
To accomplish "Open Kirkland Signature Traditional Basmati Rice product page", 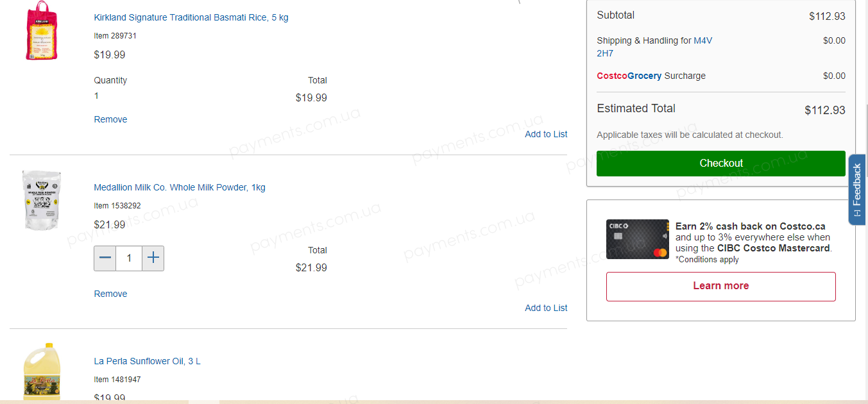I will [x=191, y=17].
